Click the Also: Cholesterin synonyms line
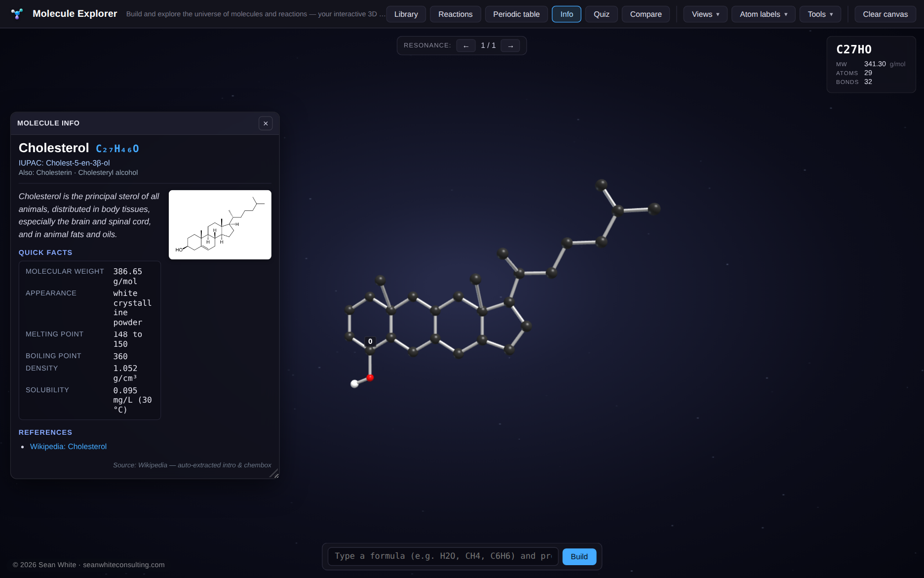This screenshot has height=578, width=924. 78,172
